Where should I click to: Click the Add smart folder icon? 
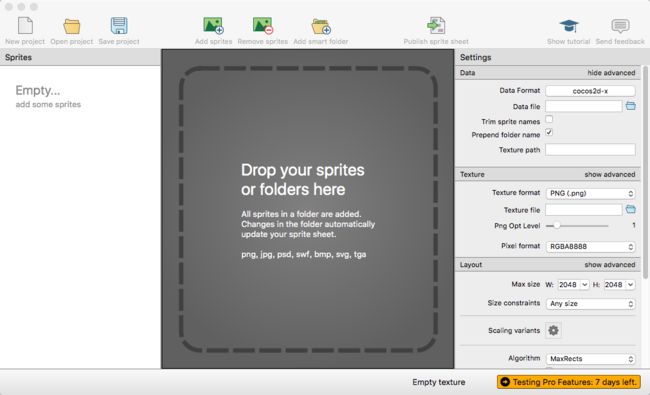(321, 26)
